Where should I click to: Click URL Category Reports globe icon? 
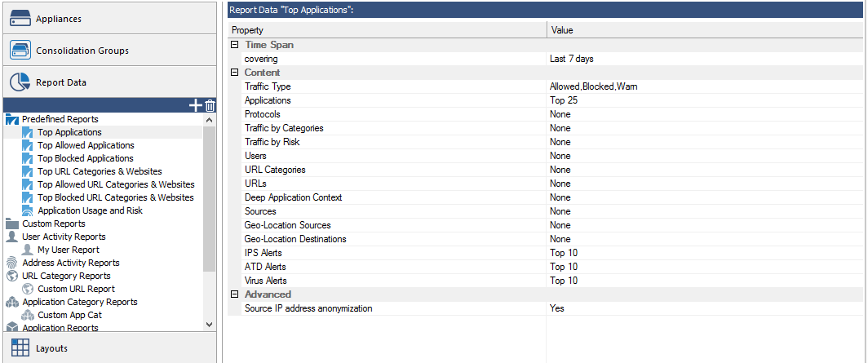point(12,276)
